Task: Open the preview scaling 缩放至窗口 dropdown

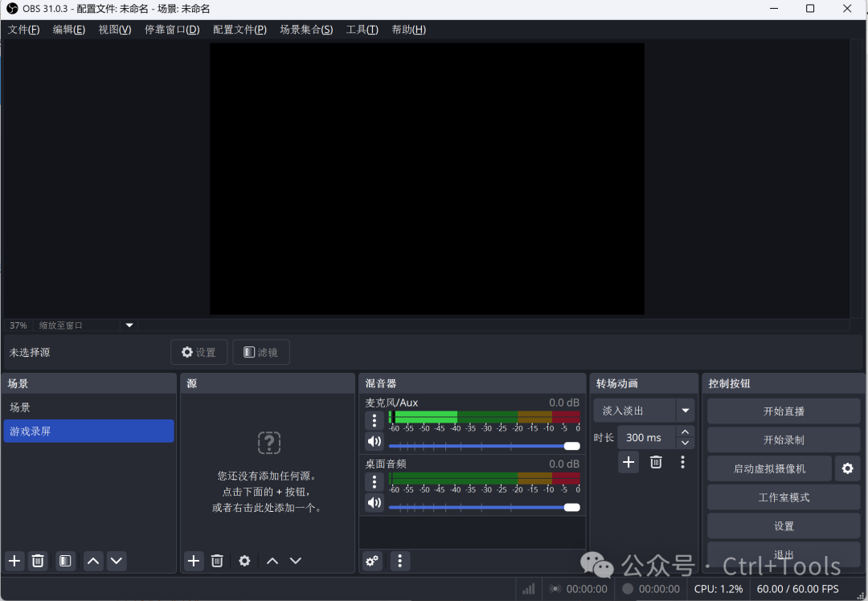Action: tap(129, 325)
